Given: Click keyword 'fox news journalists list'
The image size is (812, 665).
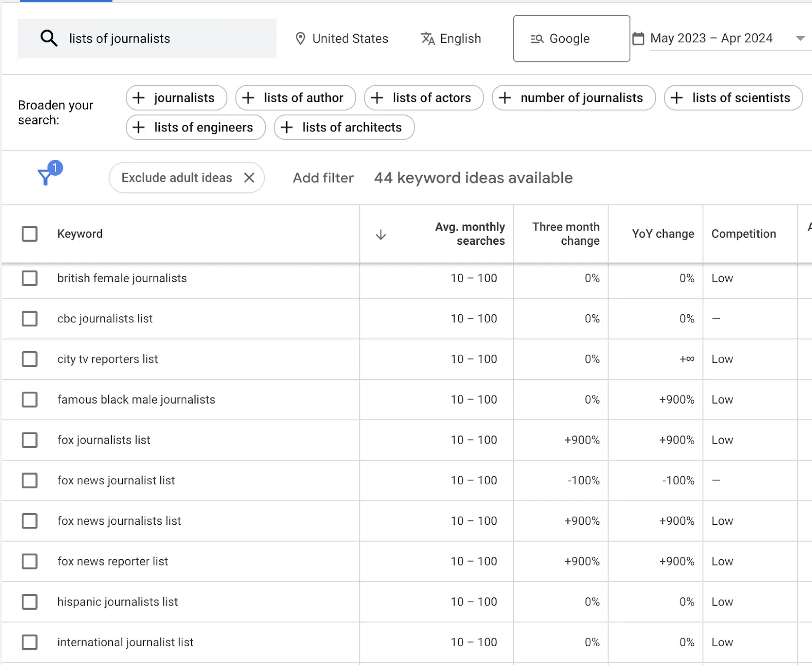Looking at the screenshot, I should (119, 521).
